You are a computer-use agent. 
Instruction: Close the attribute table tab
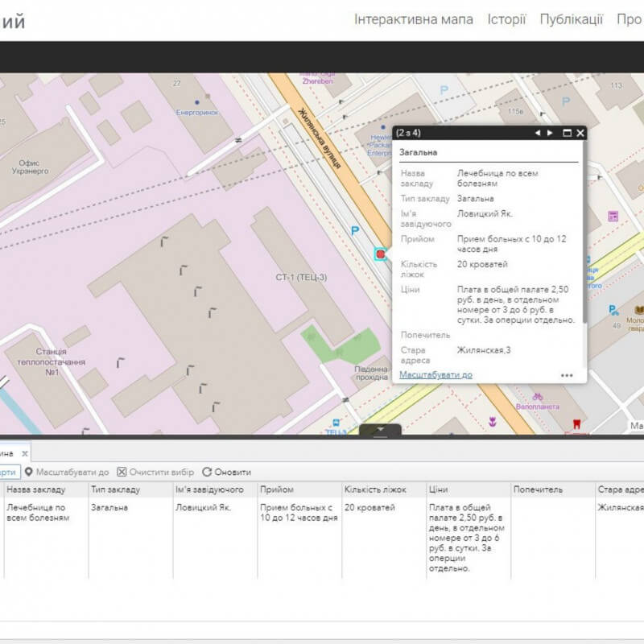24,453
